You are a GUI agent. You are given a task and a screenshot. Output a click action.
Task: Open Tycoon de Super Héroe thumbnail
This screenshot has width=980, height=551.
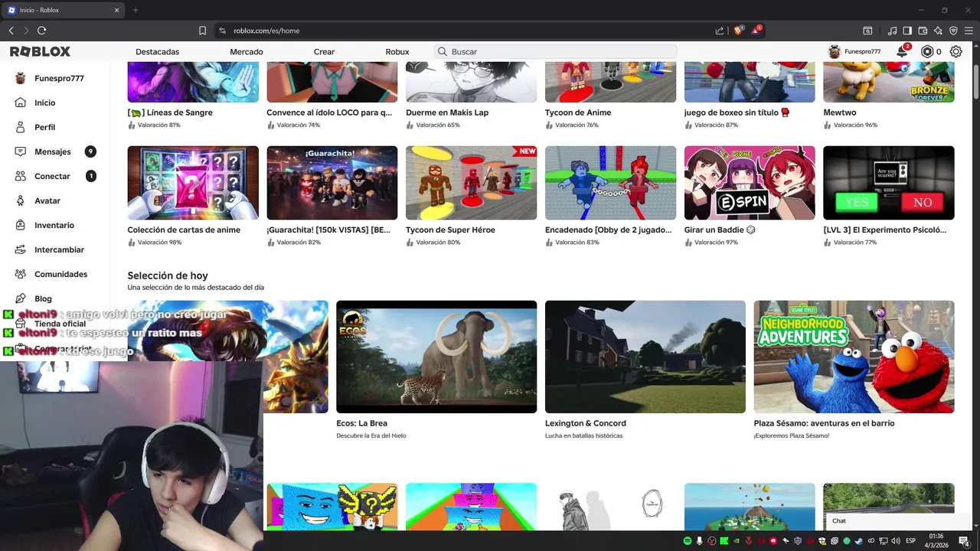[472, 183]
